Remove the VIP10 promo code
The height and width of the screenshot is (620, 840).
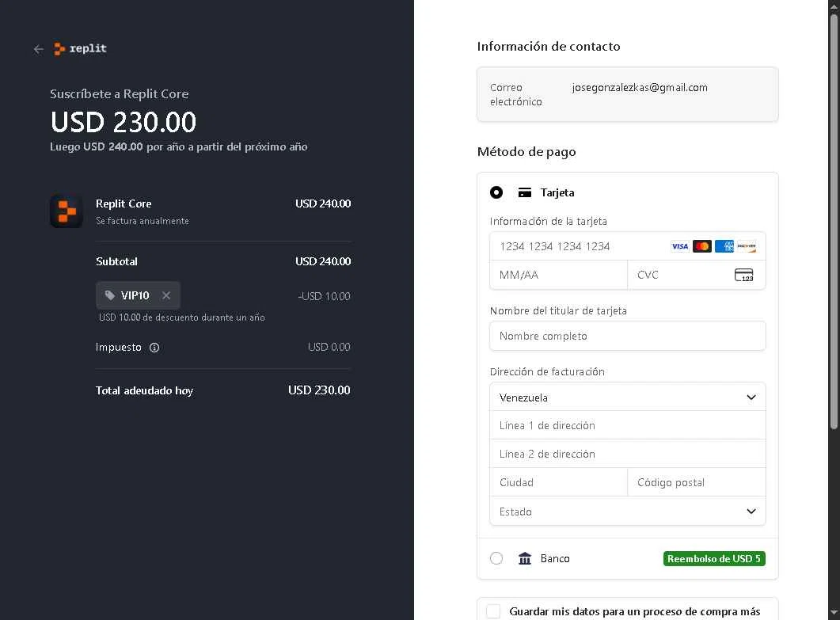click(166, 295)
